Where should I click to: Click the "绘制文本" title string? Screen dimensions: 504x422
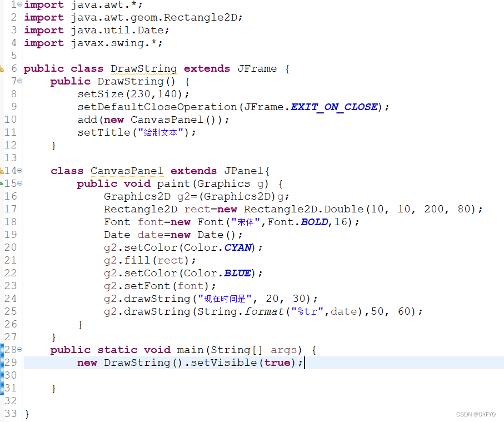tap(161, 132)
